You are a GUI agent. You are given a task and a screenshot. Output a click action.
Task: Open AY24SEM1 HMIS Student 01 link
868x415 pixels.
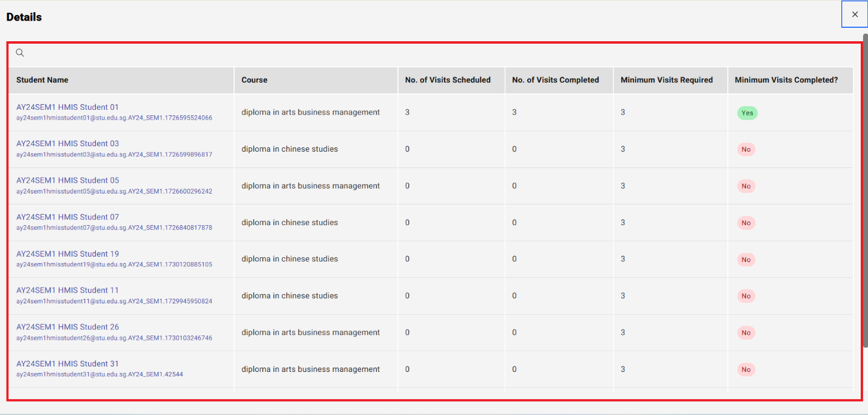click(x=67, y=107)
